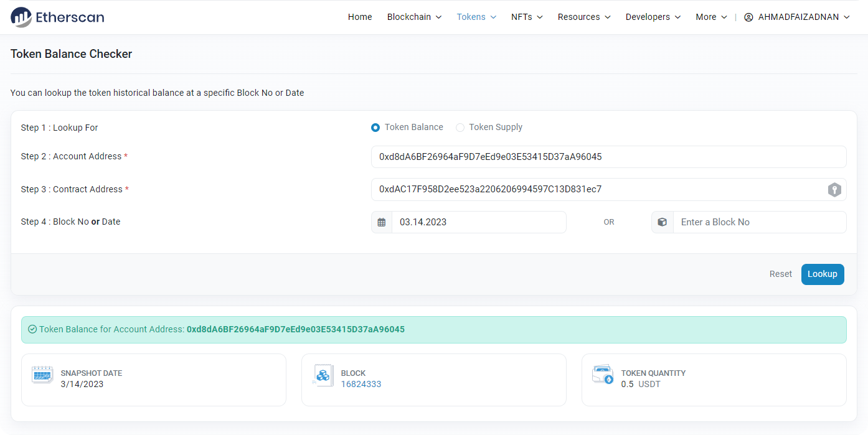Open the Tokens dropdown menu
The height and width of the screenshot is (435, 868).
[476, 17]
